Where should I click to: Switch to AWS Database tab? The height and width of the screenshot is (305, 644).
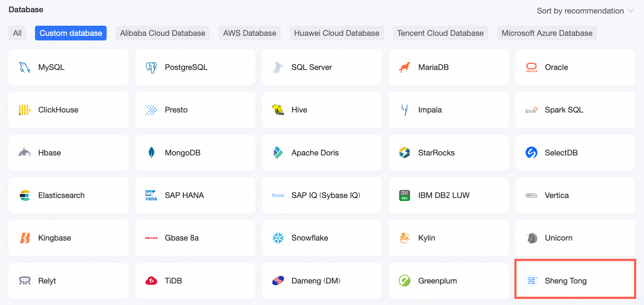coord(250,33)
